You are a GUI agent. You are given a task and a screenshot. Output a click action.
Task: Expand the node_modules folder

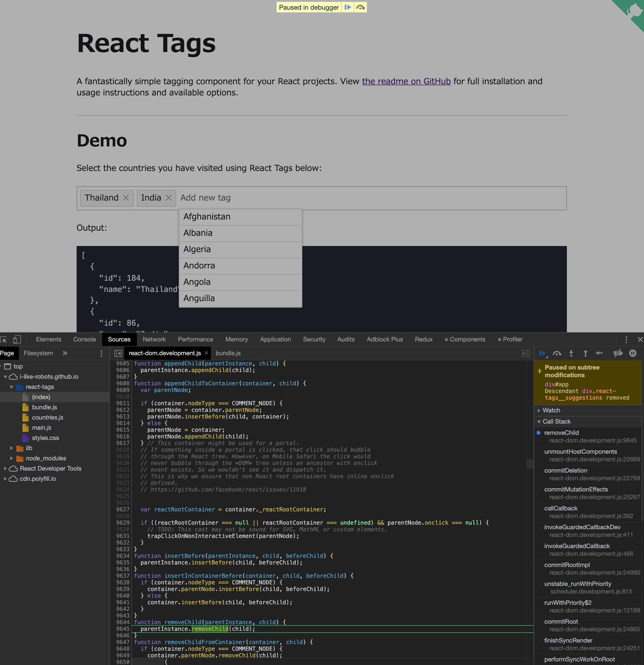[x=11, y=458]
